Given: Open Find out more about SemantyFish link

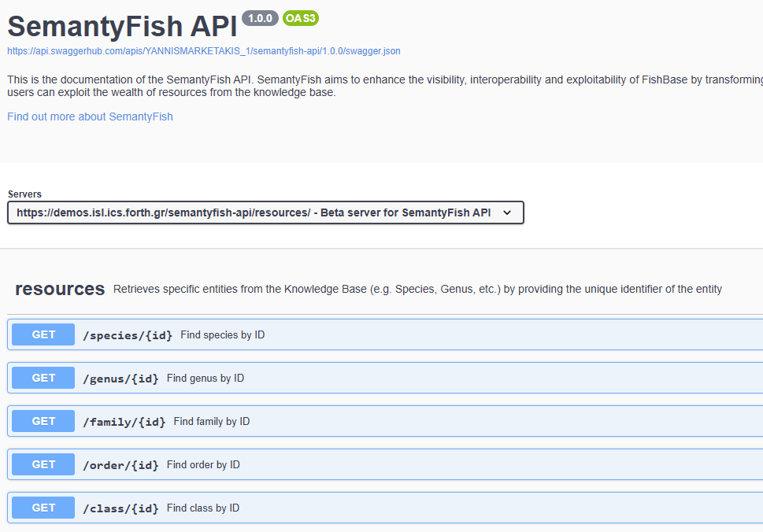Looking at the screenshot, I should coord(90,116).
